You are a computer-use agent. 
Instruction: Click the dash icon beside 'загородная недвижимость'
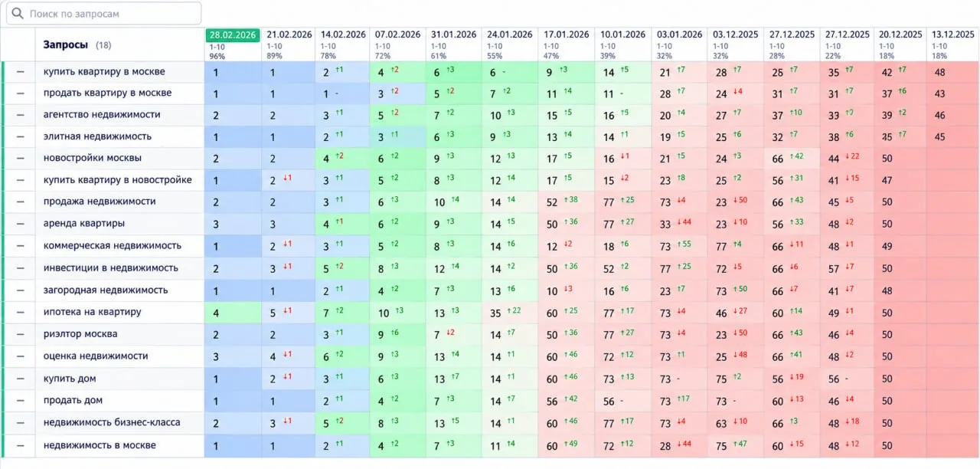coord(20,290)
